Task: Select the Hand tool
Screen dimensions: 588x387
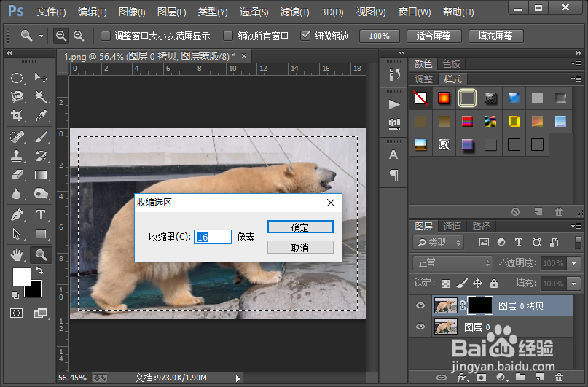Action: coord(17,255)
